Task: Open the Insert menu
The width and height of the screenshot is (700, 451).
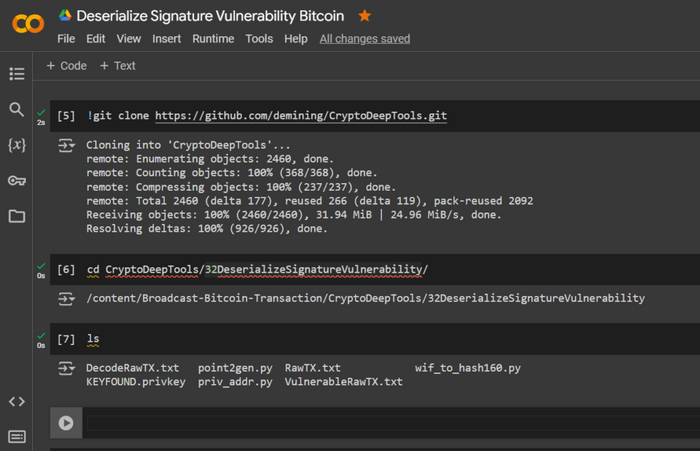Action: [x=167, y=39]
